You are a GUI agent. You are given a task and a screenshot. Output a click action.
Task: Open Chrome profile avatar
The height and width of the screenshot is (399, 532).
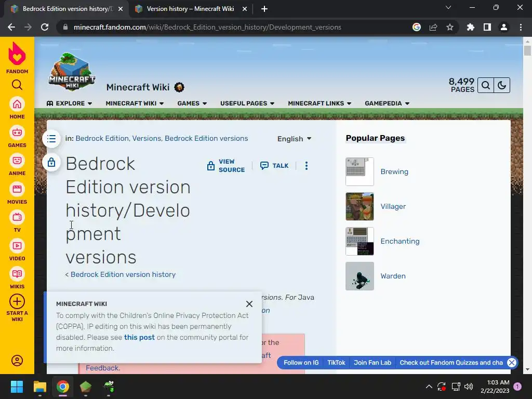pyautogui.click(x=504, y=27)
